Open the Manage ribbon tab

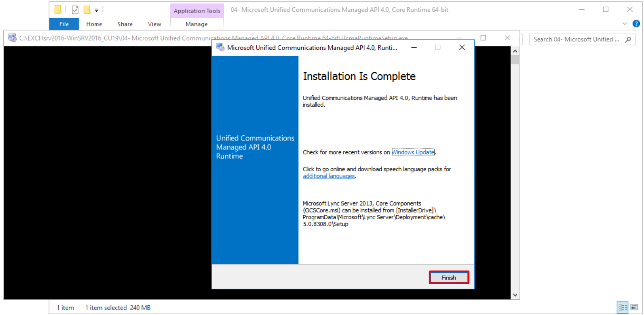point(197,24)
